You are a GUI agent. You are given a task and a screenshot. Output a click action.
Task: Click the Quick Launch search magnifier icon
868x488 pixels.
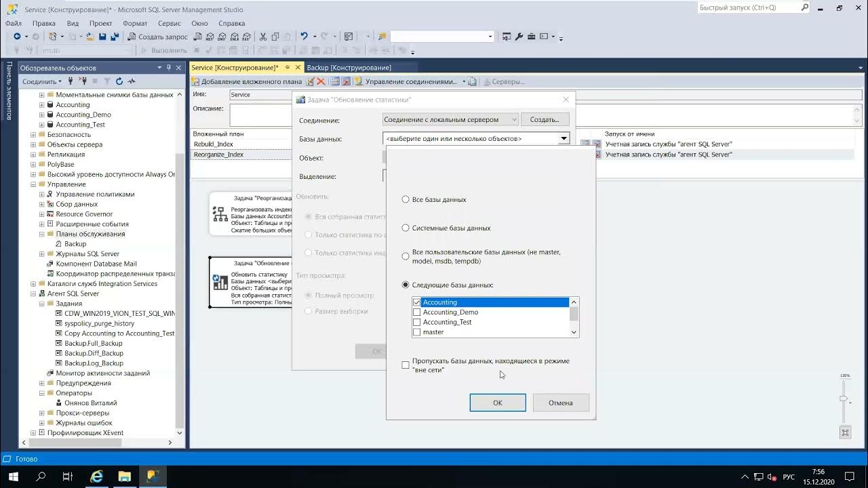805,7
